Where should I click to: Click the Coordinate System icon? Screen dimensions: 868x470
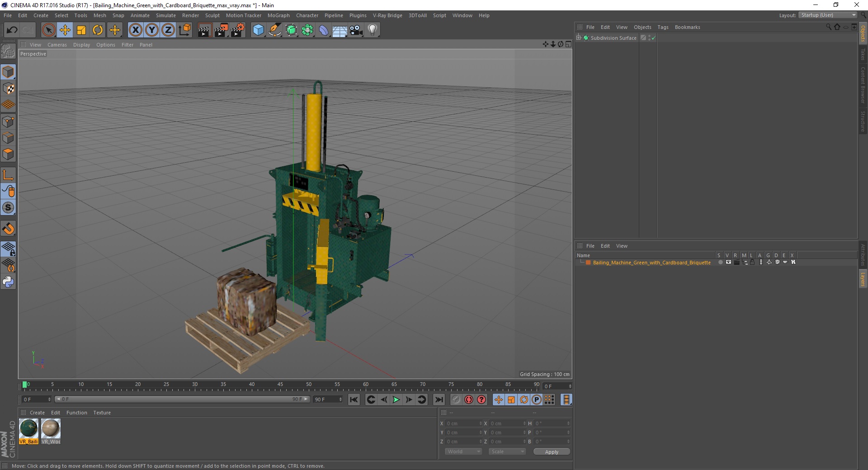[184, 30]
